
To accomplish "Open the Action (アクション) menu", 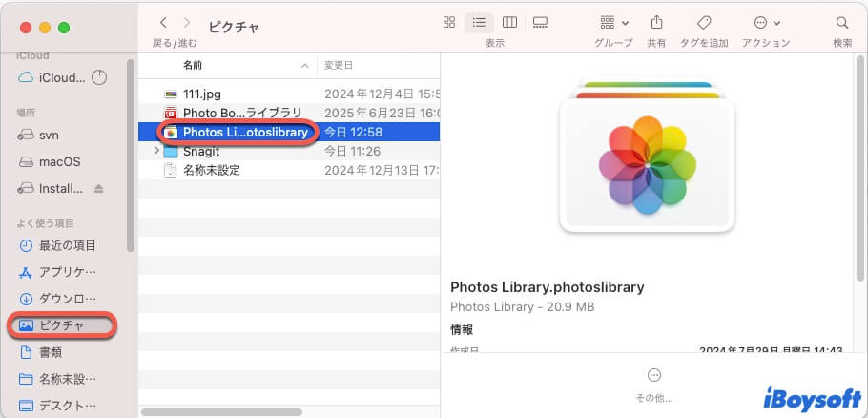I will [x=766, y=22].
